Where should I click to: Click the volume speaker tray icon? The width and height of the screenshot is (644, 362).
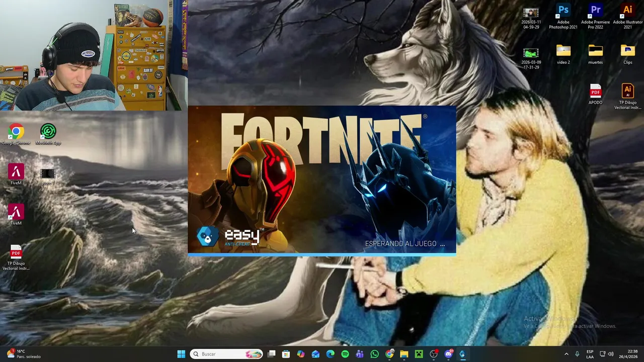pyautogui.click(x=611, y=354)
